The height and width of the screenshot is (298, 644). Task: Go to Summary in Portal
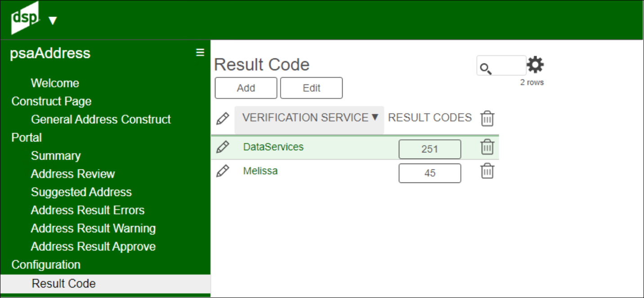(x=56, y=156)
